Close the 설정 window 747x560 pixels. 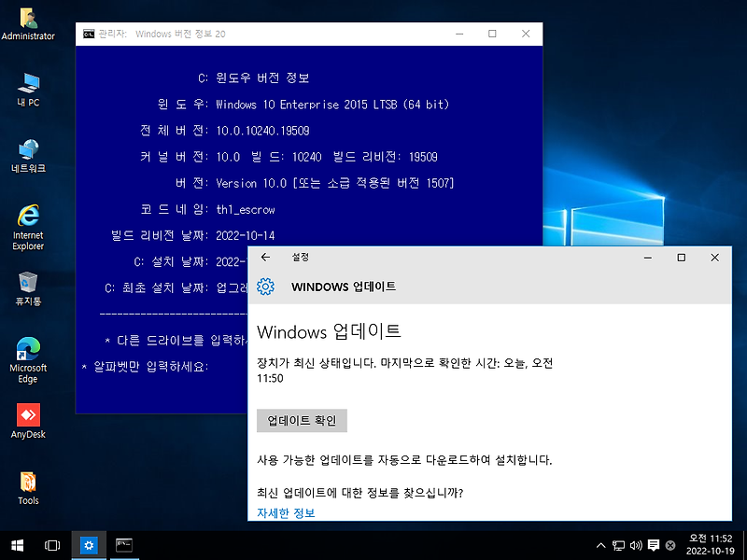click(x=714, y=258)
